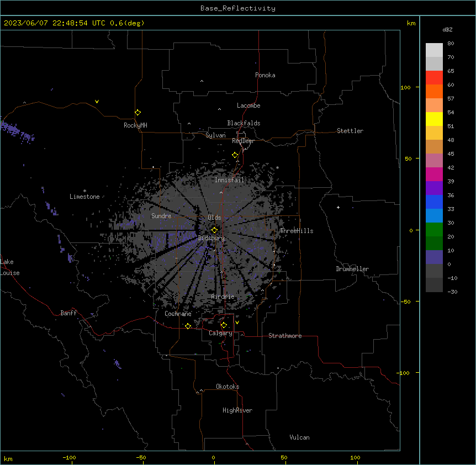
Task: Pick the light blue 30-33 dBZ legend swatch
Action: 434,215
